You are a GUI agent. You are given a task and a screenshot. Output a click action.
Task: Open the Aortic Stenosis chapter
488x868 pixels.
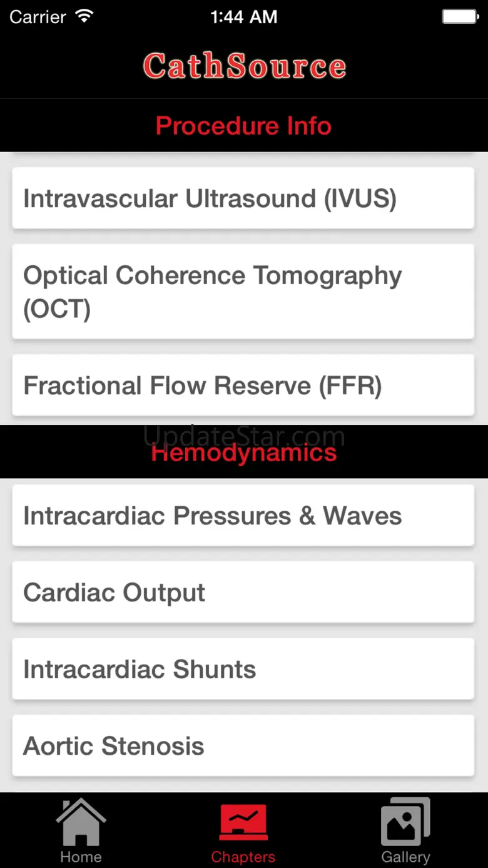[243, 746]
